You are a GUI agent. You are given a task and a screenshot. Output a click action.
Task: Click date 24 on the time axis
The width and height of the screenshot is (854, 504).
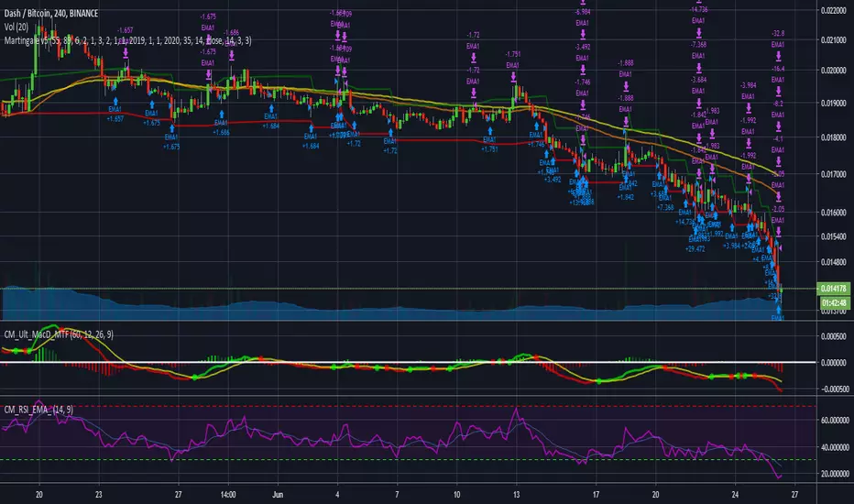click(735, 495)
